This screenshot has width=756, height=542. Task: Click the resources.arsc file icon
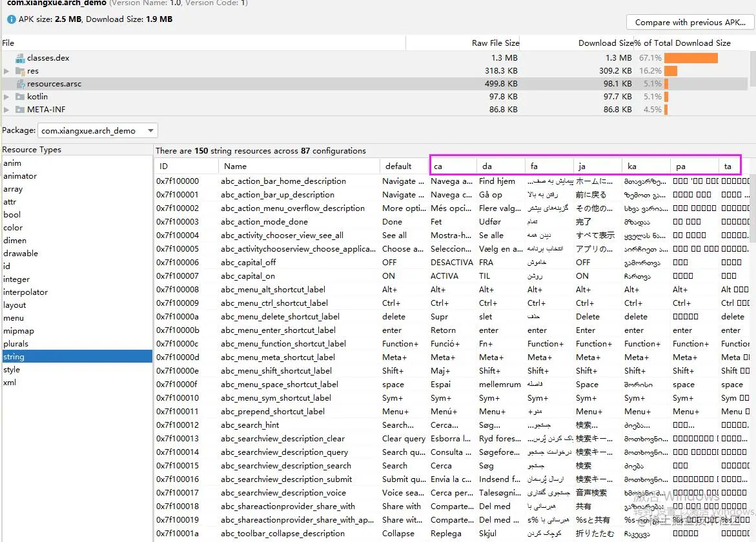click(20, 84)
